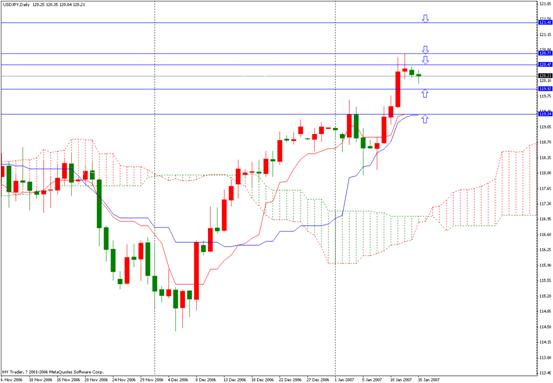
Task: Click the USDJPY,Daily chart title text
Action: (43, 5)
